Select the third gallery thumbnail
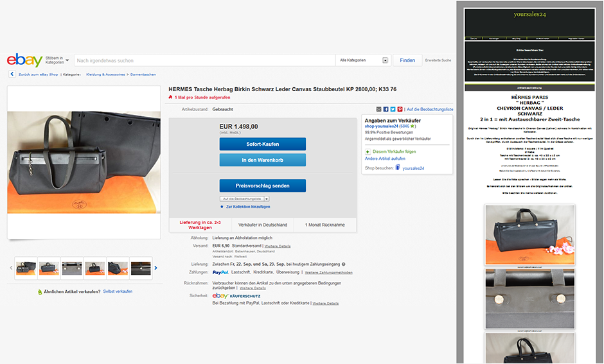 (72, 268)
